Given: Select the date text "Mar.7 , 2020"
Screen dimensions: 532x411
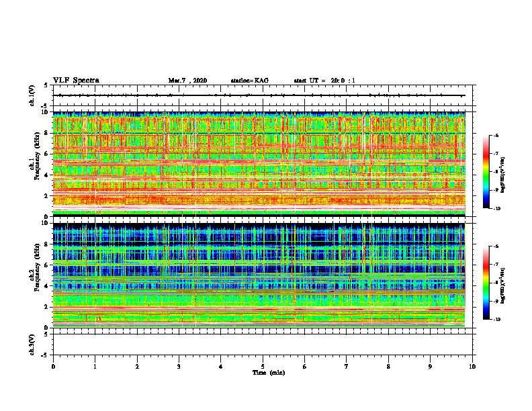Looking at the screenshot, I should 187,81.
